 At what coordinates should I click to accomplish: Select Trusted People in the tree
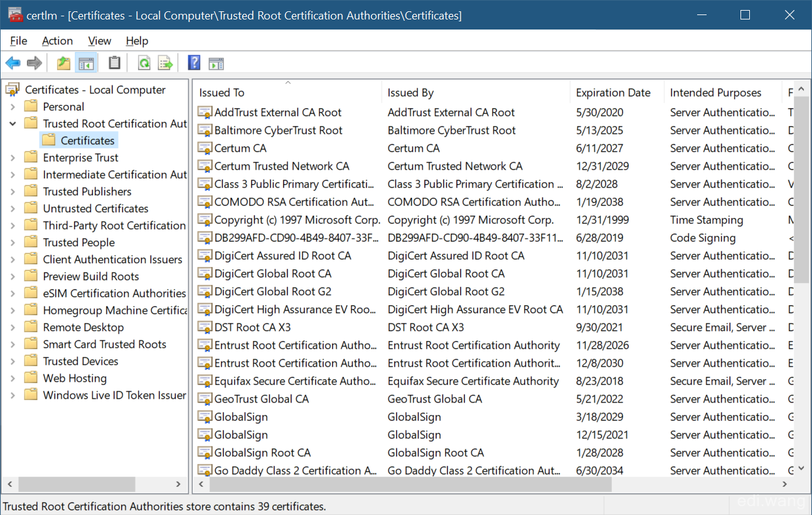79,242
